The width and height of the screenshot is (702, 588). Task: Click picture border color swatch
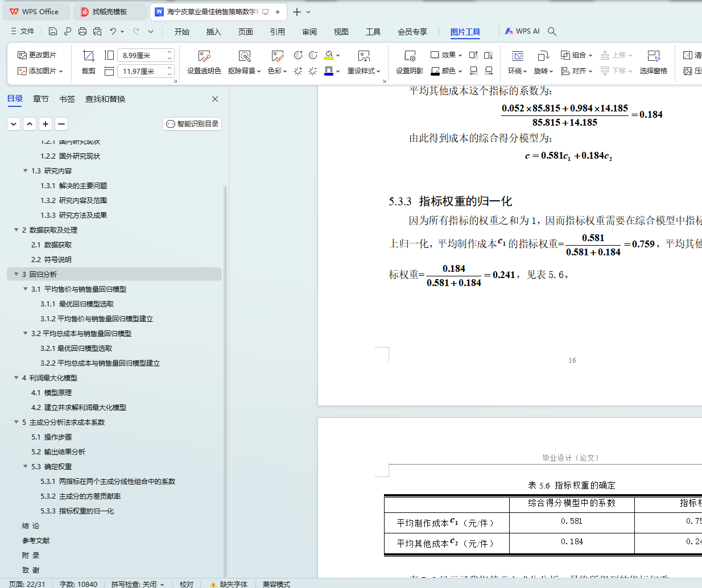click(329, 71)
